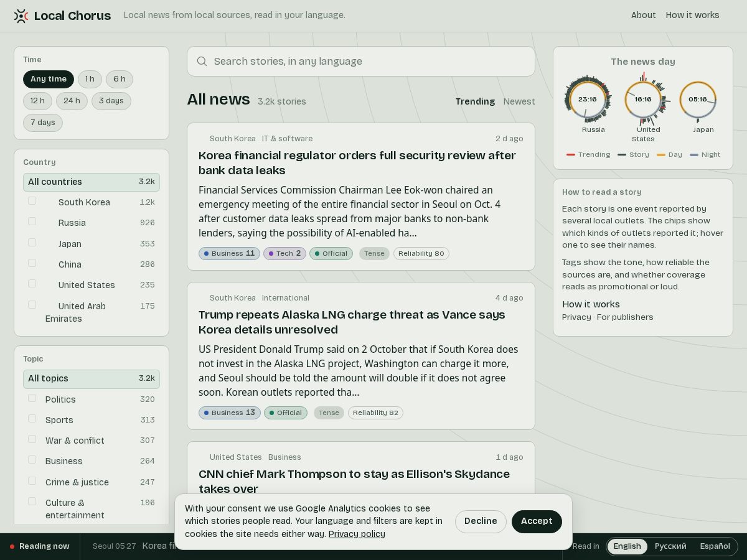Click the Reliability 82 tag
747x560 pixels.
click(x=375, y=413)
